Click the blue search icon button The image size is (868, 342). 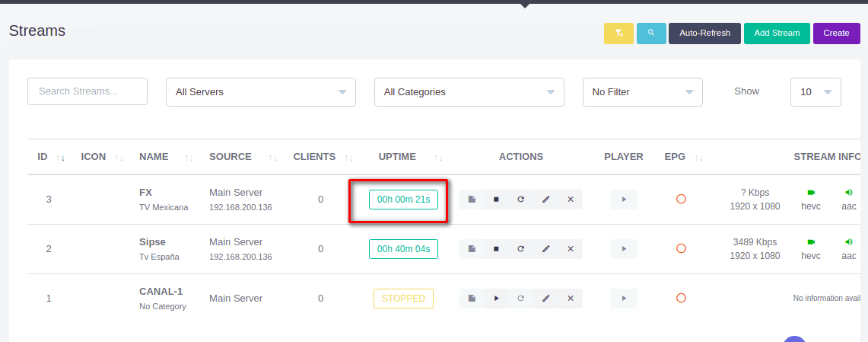[x=651, y=34]
